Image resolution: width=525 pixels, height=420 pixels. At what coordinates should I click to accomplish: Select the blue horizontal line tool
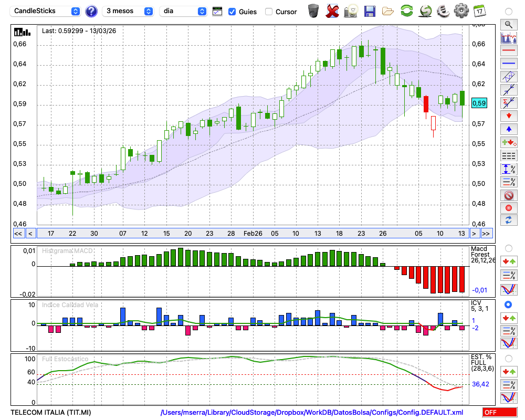click(508, 64)
